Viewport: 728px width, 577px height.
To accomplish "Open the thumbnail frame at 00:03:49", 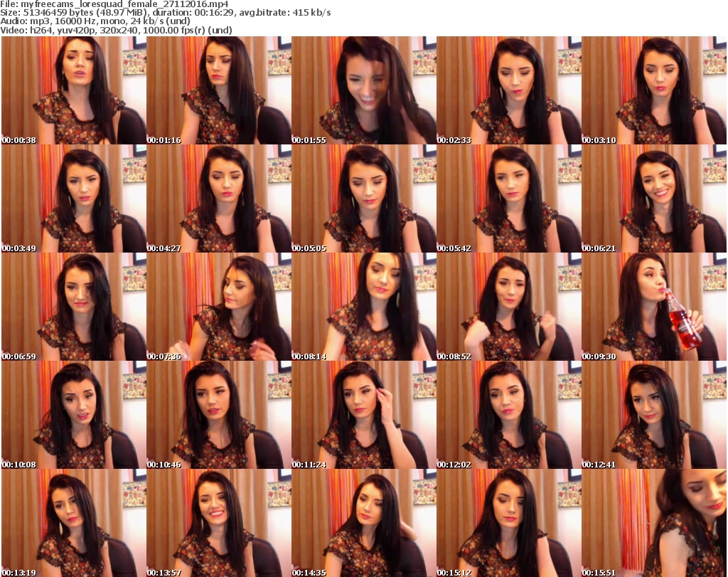I will [74, 198].
